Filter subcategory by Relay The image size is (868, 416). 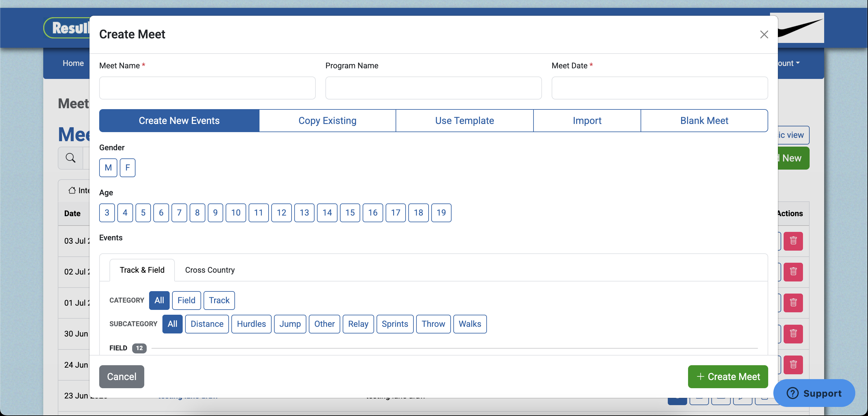(x=358, y=324)
